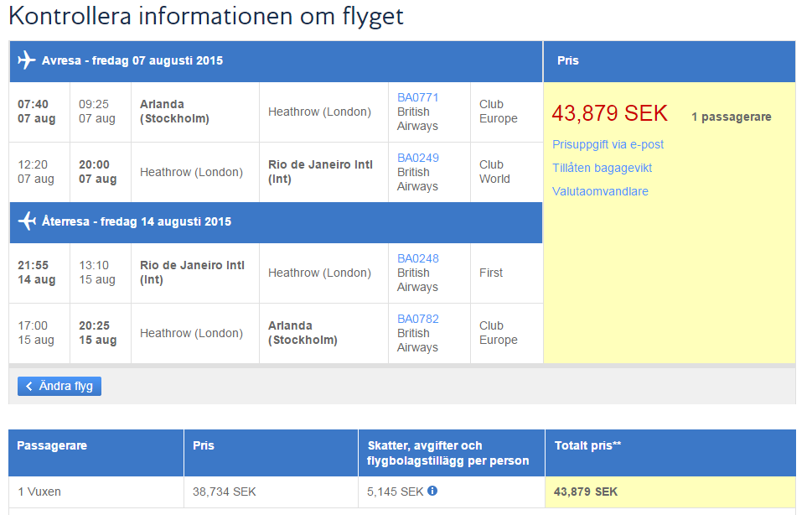The height and width of the screenshot is (515, 812).
Task: Click the taxes info icon
Action: (432, 492)
